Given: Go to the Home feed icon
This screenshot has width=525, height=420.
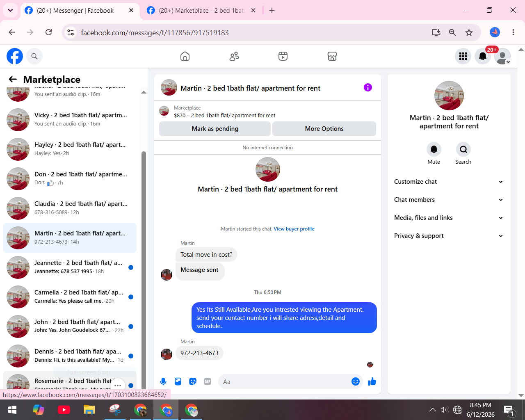Looking at the screenshot, I should pyautogui.click(x=185, y=56).
